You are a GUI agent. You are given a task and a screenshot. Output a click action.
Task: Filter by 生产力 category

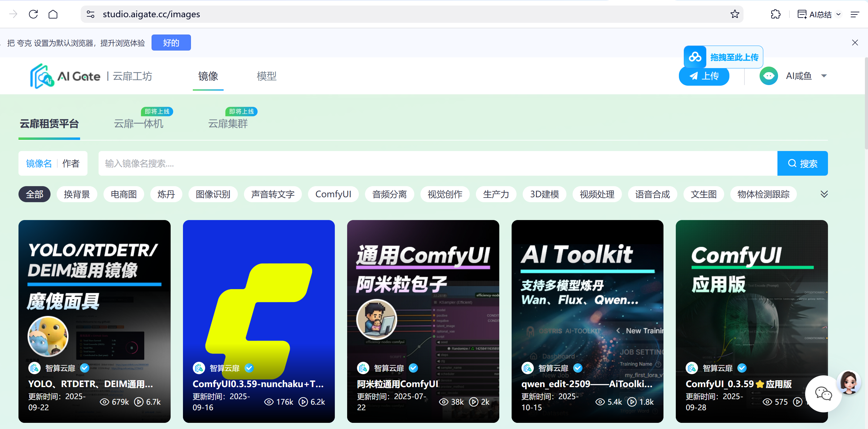tap(496, 194)
